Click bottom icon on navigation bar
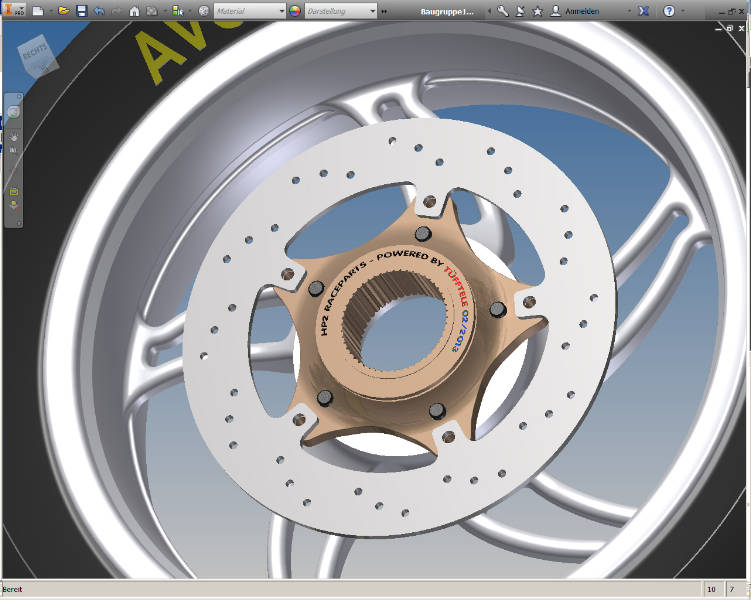This screenshot has height=600, width=751. pyautogui.click(x=13, y=206)
